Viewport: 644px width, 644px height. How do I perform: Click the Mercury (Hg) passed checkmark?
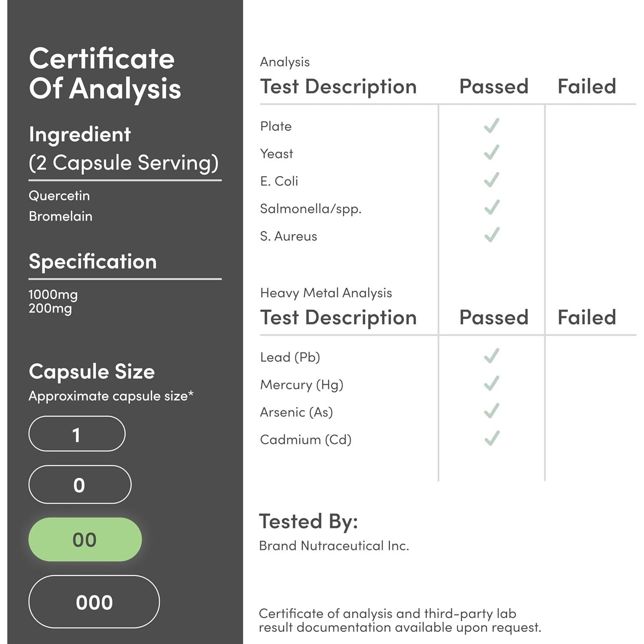[492, 384]
